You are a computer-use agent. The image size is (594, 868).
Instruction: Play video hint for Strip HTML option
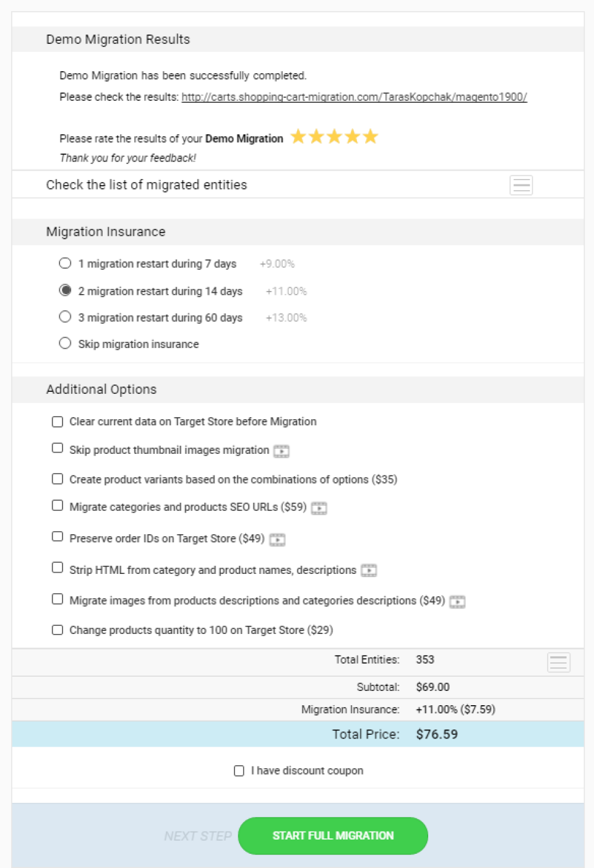coord(369,571)
